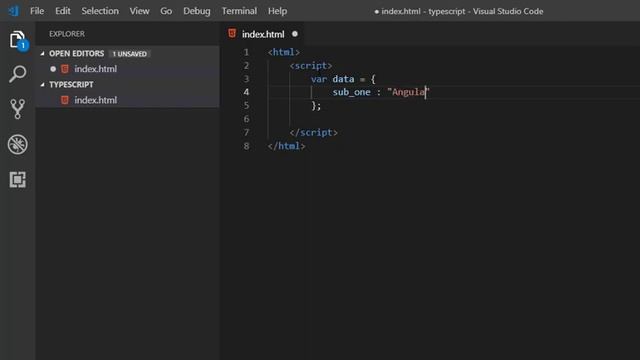Image resolution: width=640 pixels, height=360 pixels.
Task: Click the closing </html> tag
Action: (x=287, y=146)
